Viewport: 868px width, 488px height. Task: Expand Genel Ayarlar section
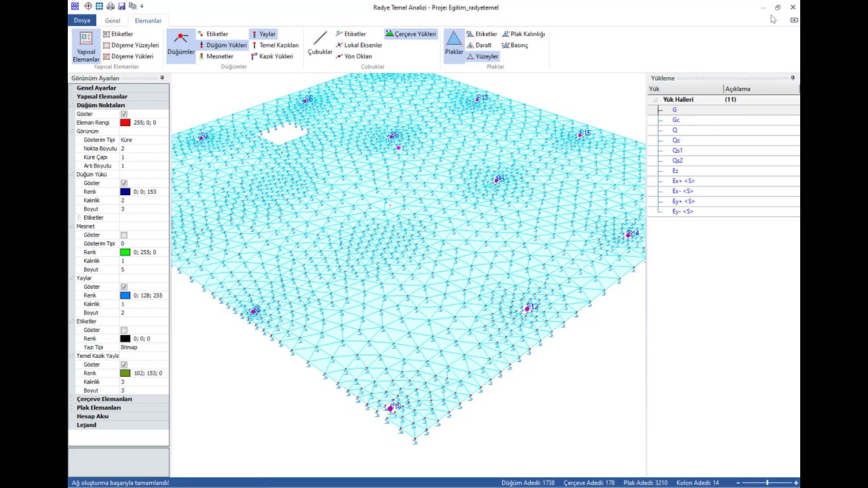click(73, 88)
